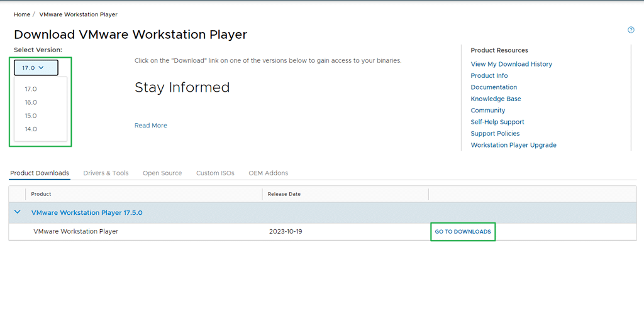Open View My Download History
This screenshot has height=319, width=644.
pyautogui.click(x=511, y=64)
